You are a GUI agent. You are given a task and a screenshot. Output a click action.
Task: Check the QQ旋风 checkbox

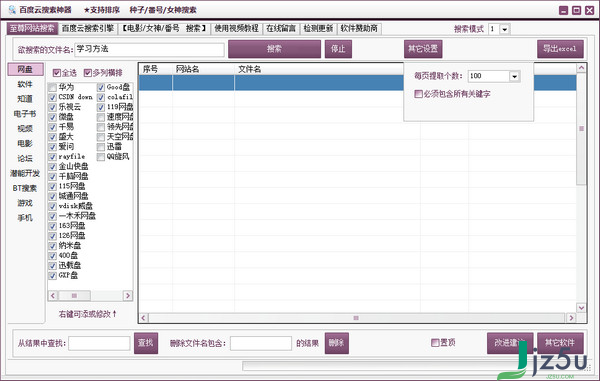pyautogui.click(x=101, y=157)
